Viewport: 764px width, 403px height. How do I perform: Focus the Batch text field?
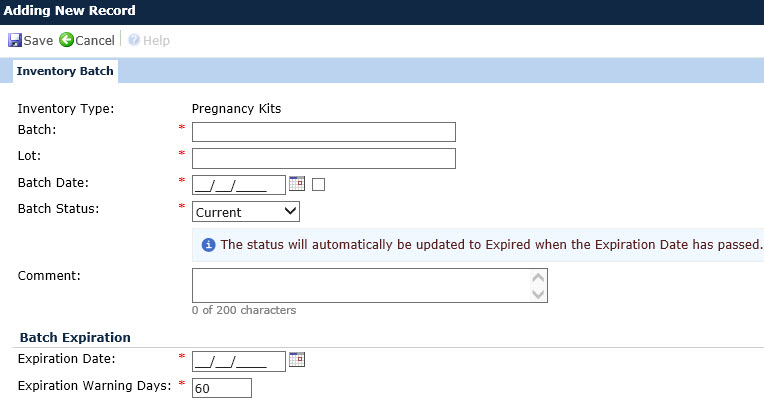(323, 132)
